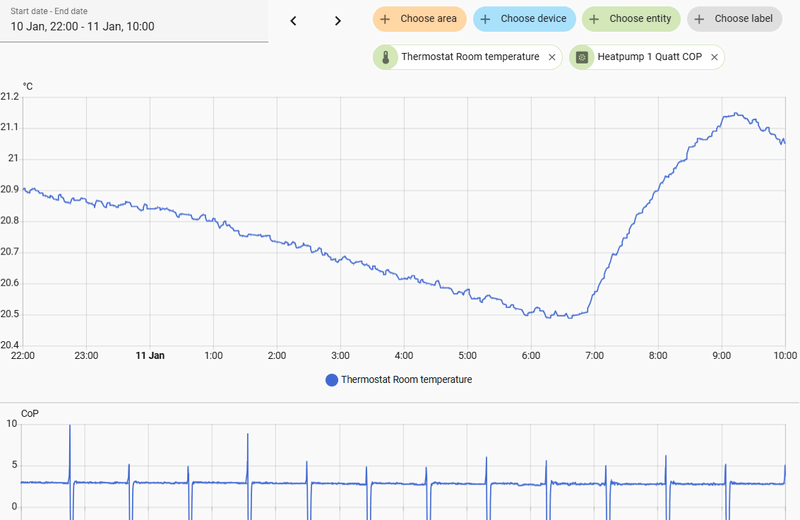Open the Choose label picker
The height and width of the screenshot is (520, 800).
coord(734,19)
